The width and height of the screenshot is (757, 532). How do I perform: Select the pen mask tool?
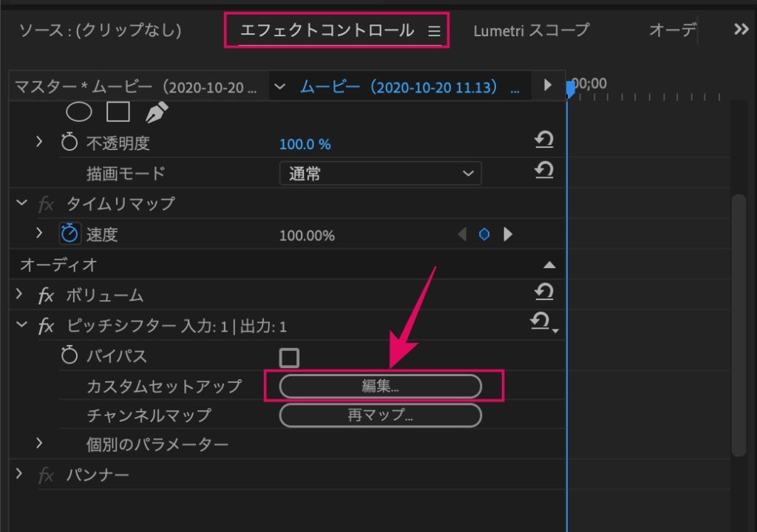point(157,112)
